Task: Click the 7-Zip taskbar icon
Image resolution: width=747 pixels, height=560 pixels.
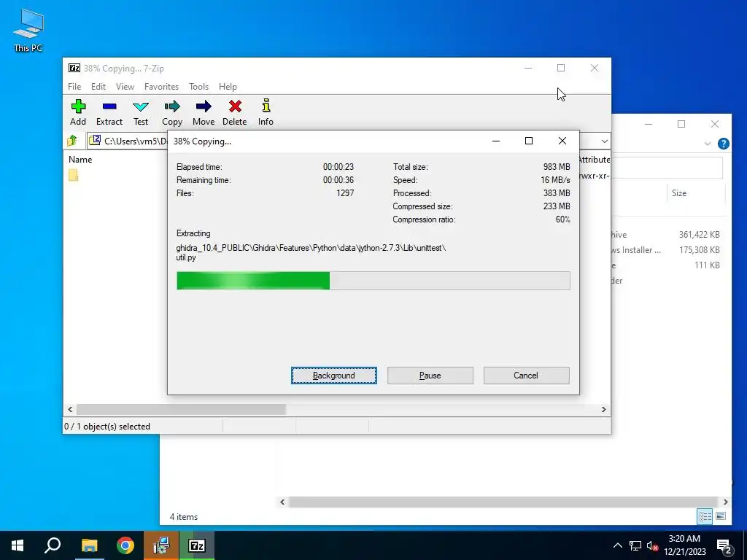Action: click(x=197, y=545)
